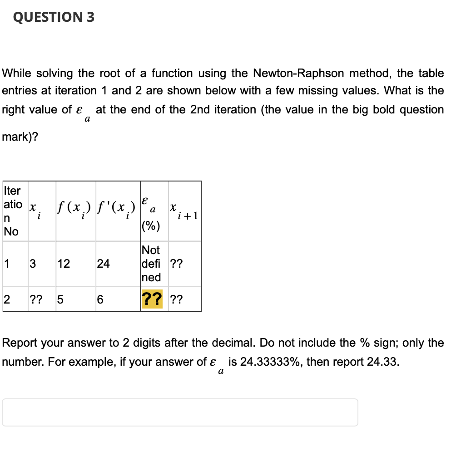Screen dimensions: 476x451
Task: Click the x_i+1 column header
Action: (184, 211)
